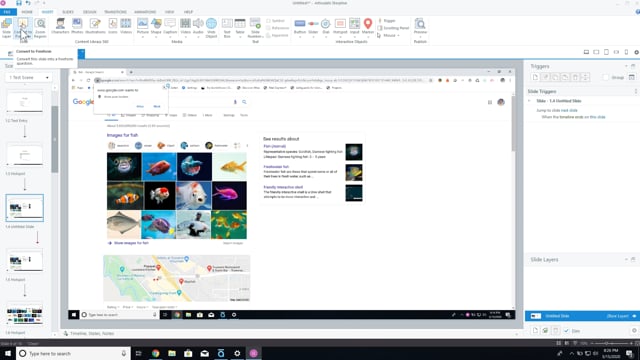Viewport: 640px width, 360px height.
Task: Insert a Dial interactive object
Action: (x=326, y=26)
